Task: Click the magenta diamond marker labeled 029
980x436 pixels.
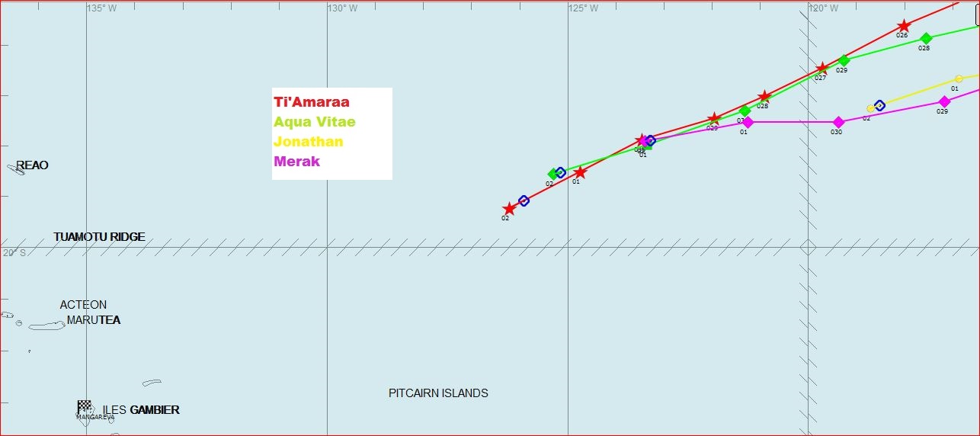Action: point(944,102)
